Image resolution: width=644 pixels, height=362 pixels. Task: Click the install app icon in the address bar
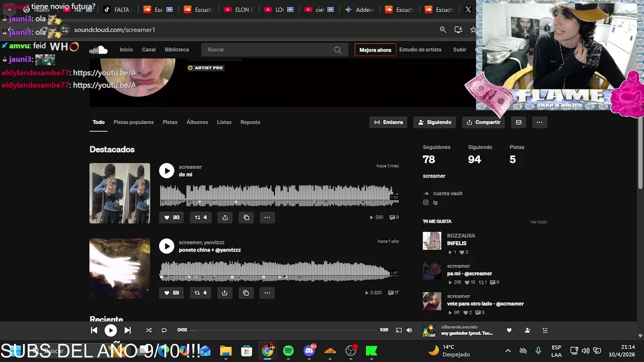click(458, 30)
